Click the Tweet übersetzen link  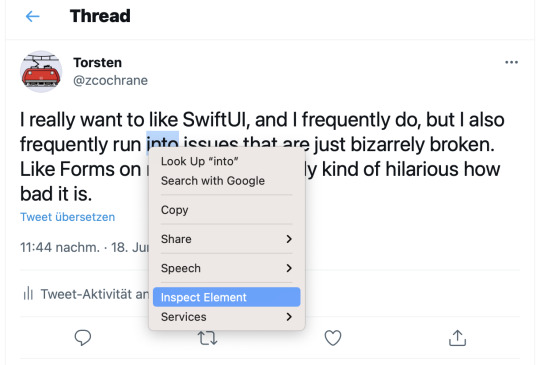coord(68,217)
